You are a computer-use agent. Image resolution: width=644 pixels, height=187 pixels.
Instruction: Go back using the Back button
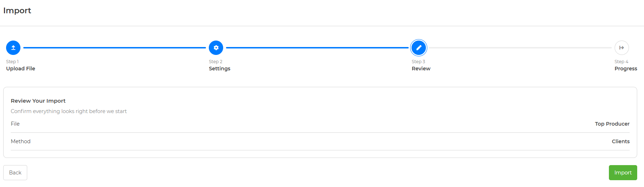[15, 173]
